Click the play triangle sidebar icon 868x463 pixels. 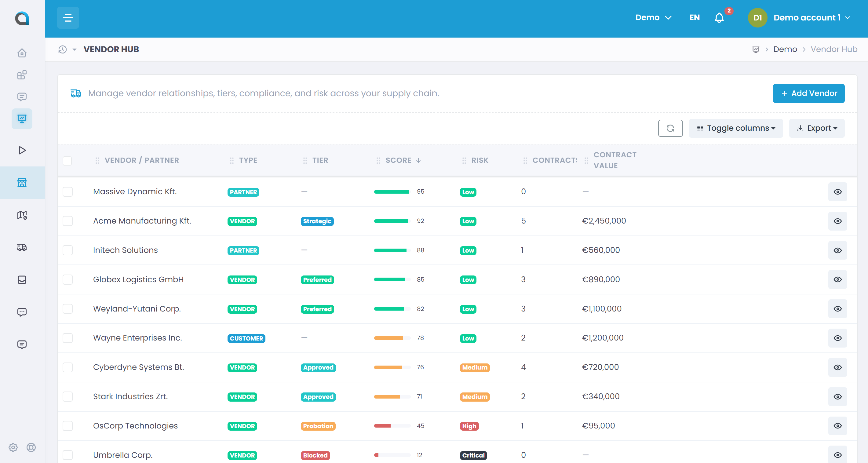[x=22, y=150]
